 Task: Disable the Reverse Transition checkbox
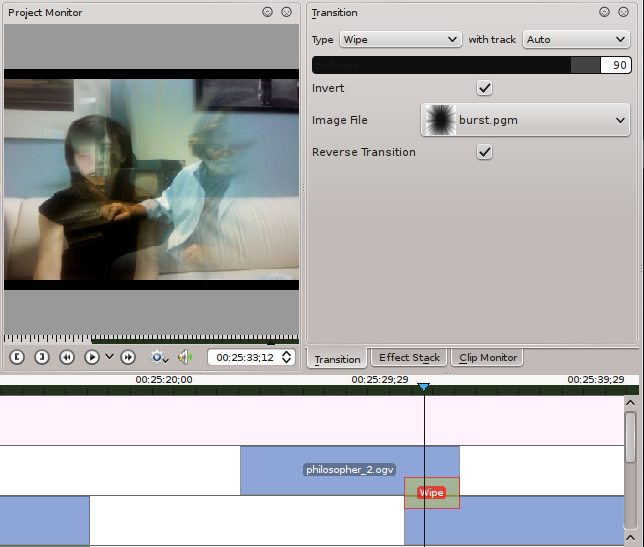(484, 152)
